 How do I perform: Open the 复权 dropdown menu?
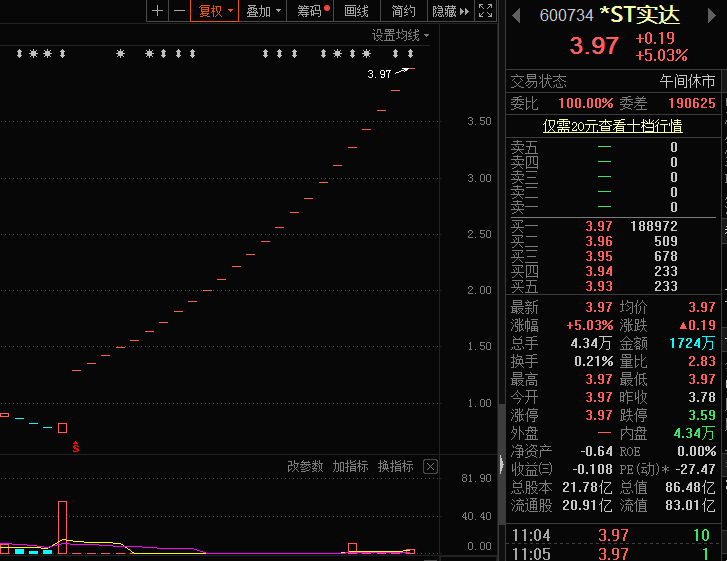[x=215, y=11]
